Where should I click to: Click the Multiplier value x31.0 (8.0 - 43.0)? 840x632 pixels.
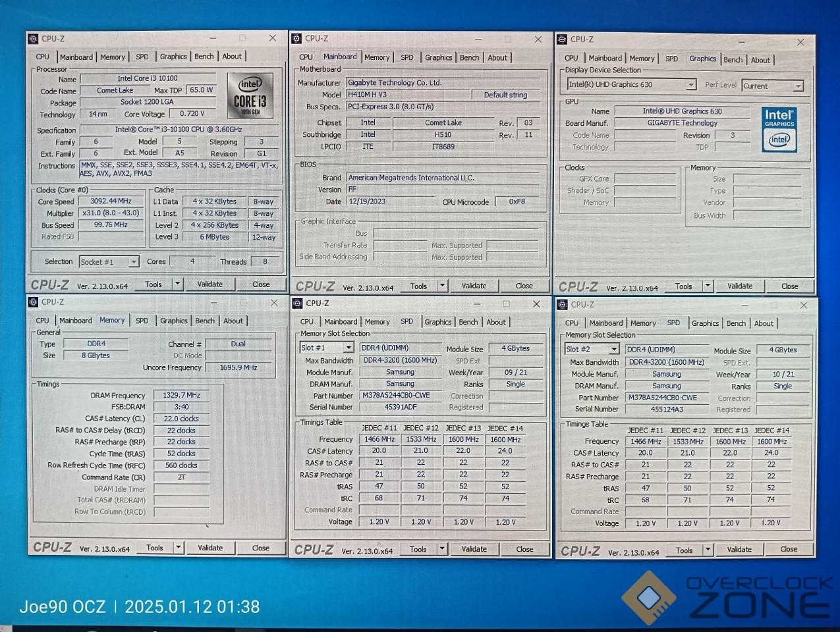point(111,213)
